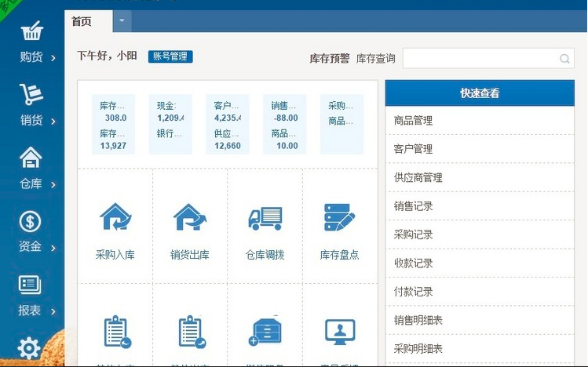Open the 销货出库 sales outbound icon
Screen dimensions: 588x367
point(189,216)
